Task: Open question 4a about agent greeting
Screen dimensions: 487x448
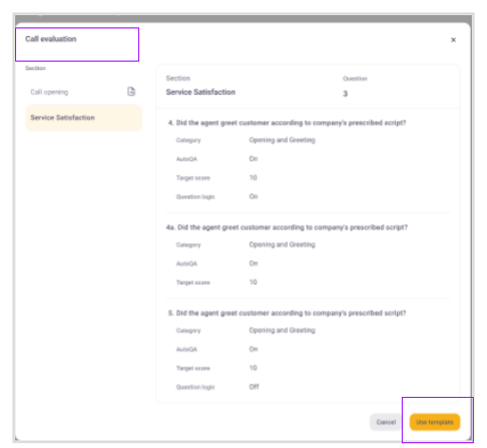Action: pyautogui.click(x=287, y=227)
